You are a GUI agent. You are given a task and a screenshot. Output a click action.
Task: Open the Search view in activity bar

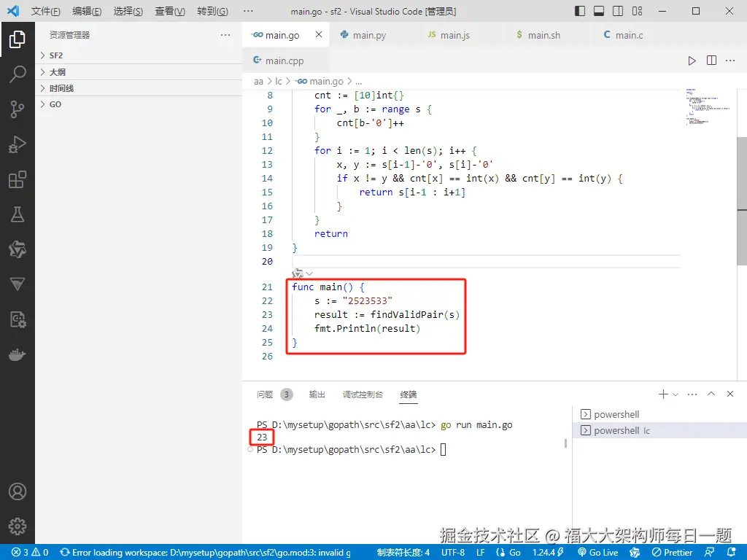(x=18, y=74)
